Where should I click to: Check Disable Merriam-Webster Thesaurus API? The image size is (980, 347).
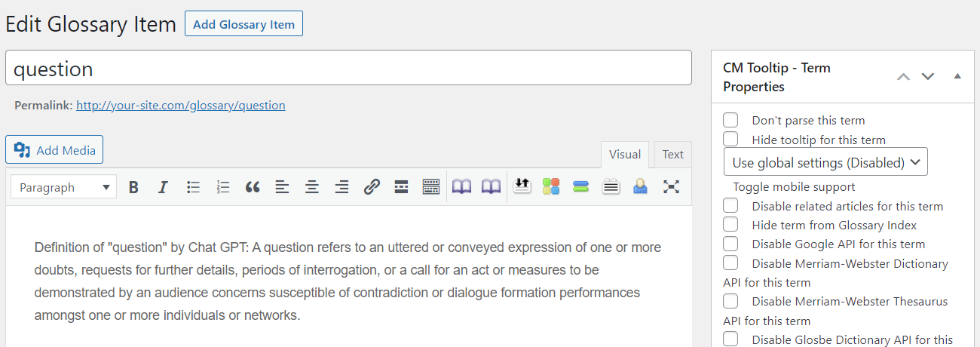(730, 301)
